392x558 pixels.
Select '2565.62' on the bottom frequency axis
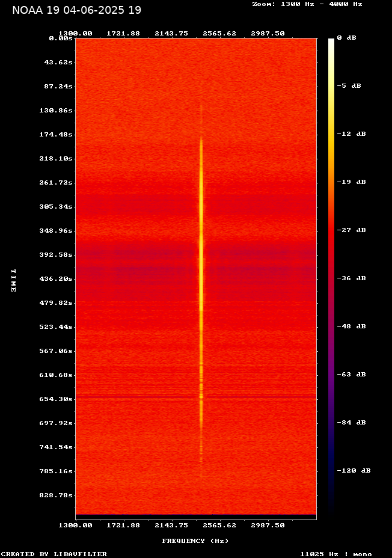tap(219, 525)
